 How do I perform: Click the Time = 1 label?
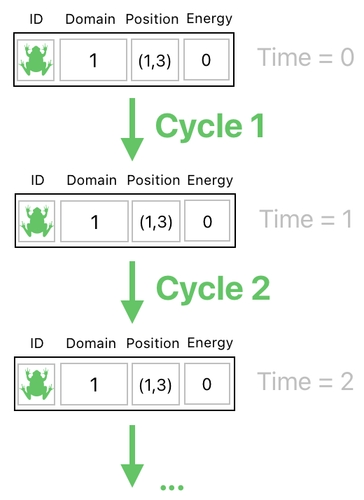306,219
